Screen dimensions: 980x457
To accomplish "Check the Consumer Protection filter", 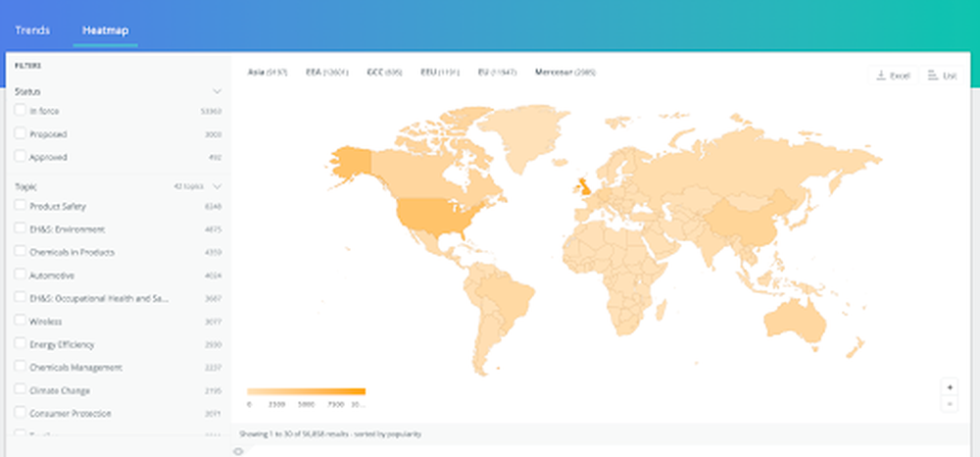I will [x=20, y=413].
